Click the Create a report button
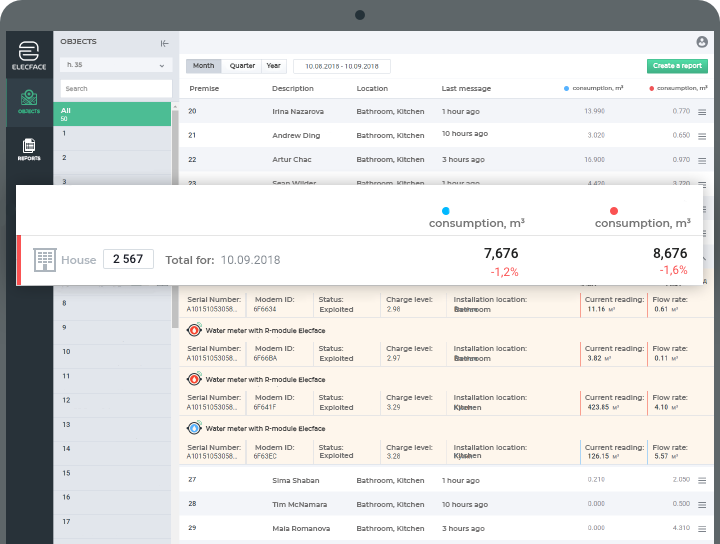720x544 pixels. click(x=677, y=66)
